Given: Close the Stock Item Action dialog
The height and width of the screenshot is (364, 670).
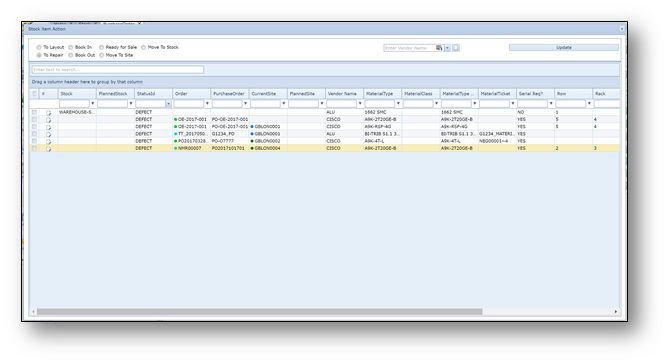Looking at the screenshot, I should [x=622, y=29].
